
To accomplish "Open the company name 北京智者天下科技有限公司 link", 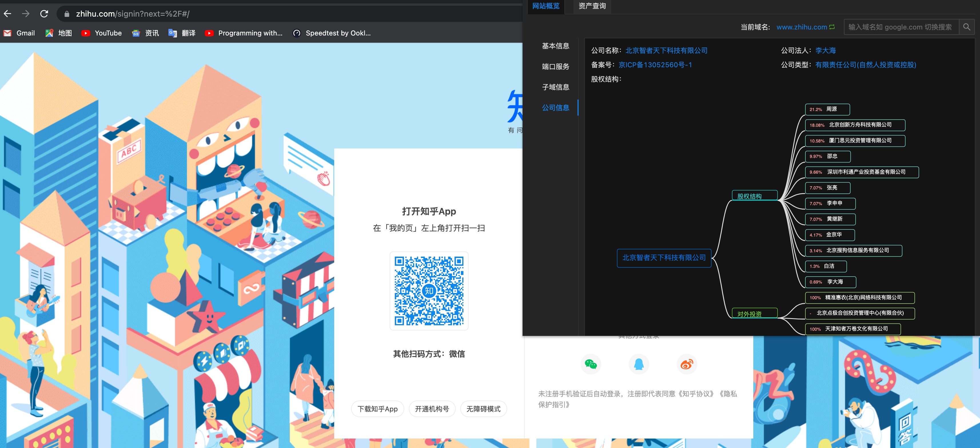I will (666, 51).
